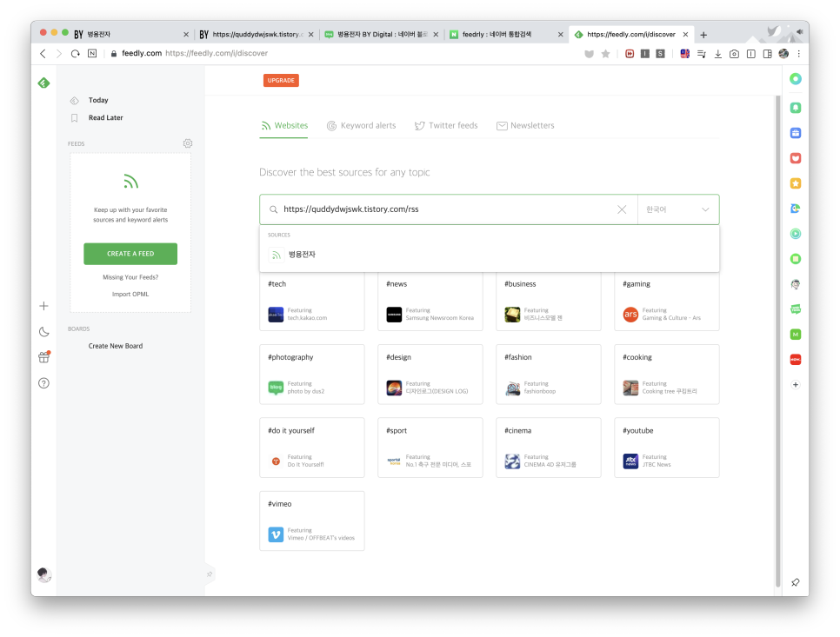This screenshot has height=637, width=840.
Task: Open the #do it yourself topic card
Action: (x=312, y=448)
